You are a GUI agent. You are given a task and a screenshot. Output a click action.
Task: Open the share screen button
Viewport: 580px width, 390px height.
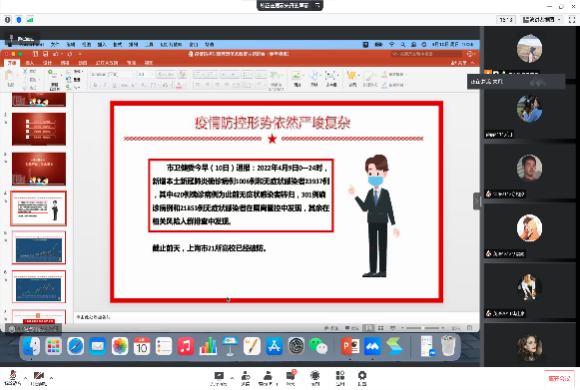click(x=219, y=378)
